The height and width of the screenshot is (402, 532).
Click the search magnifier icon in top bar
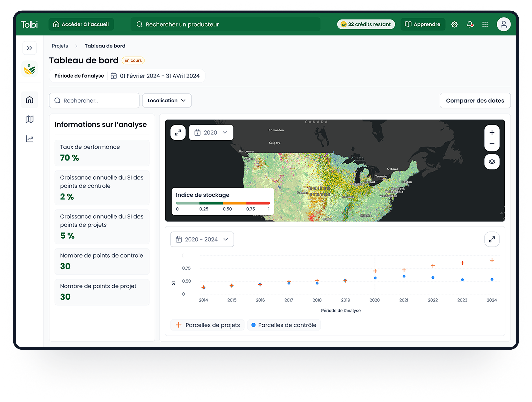pos(139,24)
